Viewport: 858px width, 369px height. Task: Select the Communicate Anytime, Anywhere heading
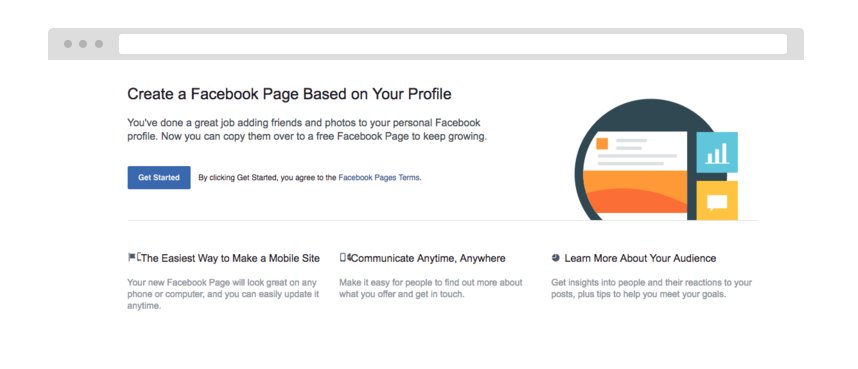428,258
